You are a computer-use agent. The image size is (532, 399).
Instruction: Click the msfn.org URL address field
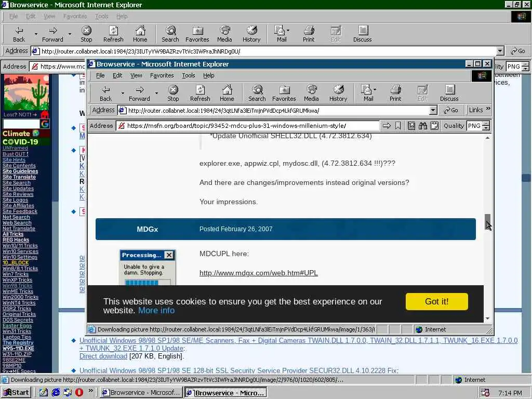click(248, 126)
